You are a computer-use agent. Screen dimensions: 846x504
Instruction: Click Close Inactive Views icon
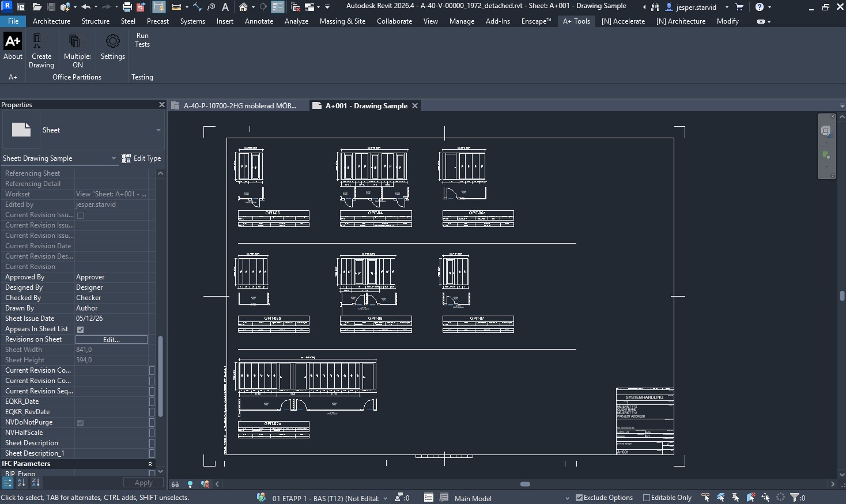(295, 7)
